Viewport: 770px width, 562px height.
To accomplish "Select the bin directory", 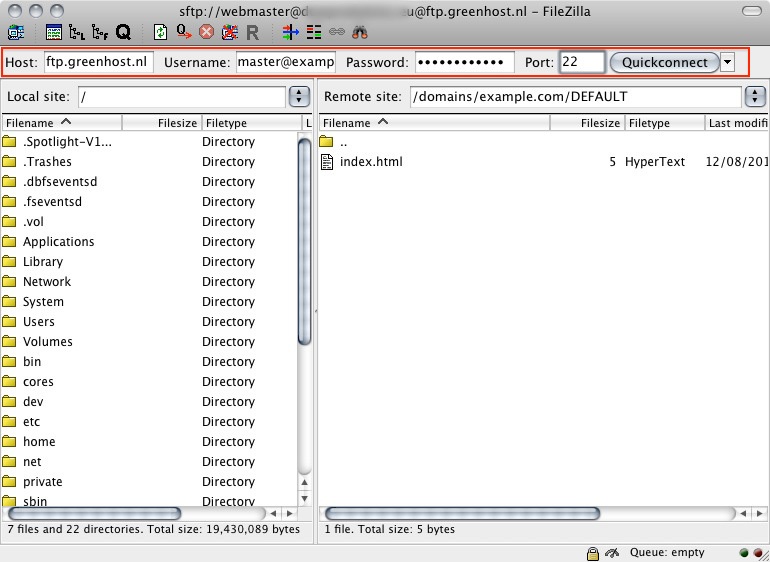I will (149, 362).
